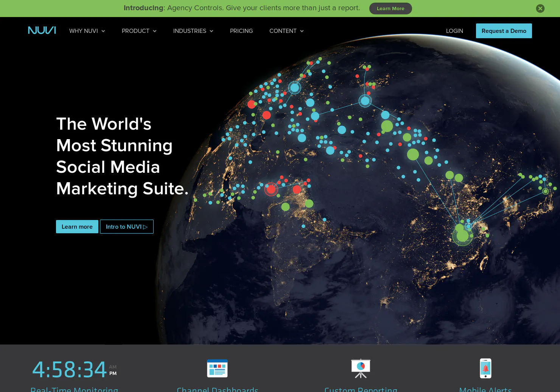Click the real-time clock display
The height and width of the screenshot is (392, 560).
pos(75,369)
